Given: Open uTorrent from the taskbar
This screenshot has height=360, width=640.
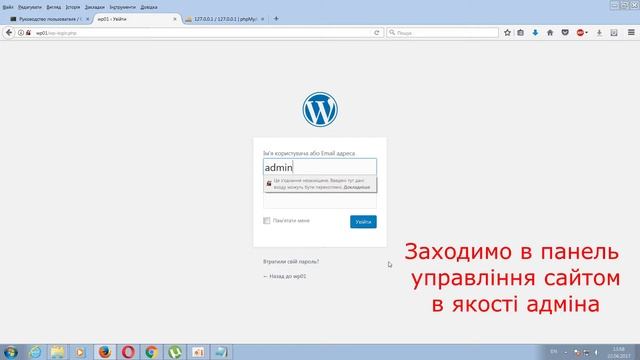Looking at the screenshot, I should 175,352.
